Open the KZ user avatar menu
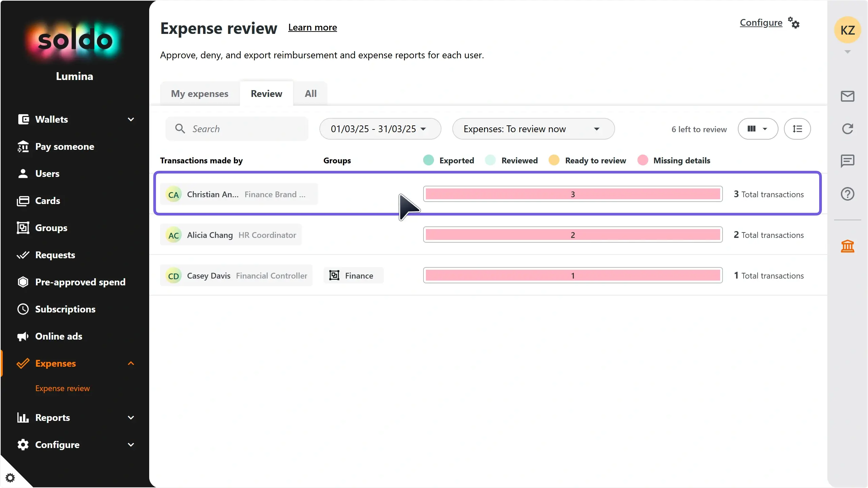Screen dimensions: 868x488 click(x=847, y=30)
